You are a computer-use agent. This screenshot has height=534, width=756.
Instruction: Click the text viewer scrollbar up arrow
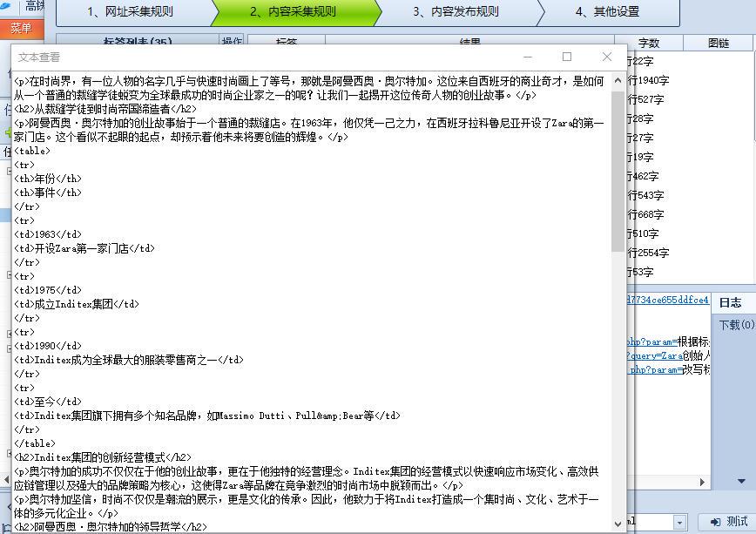[x=618, y=80]
